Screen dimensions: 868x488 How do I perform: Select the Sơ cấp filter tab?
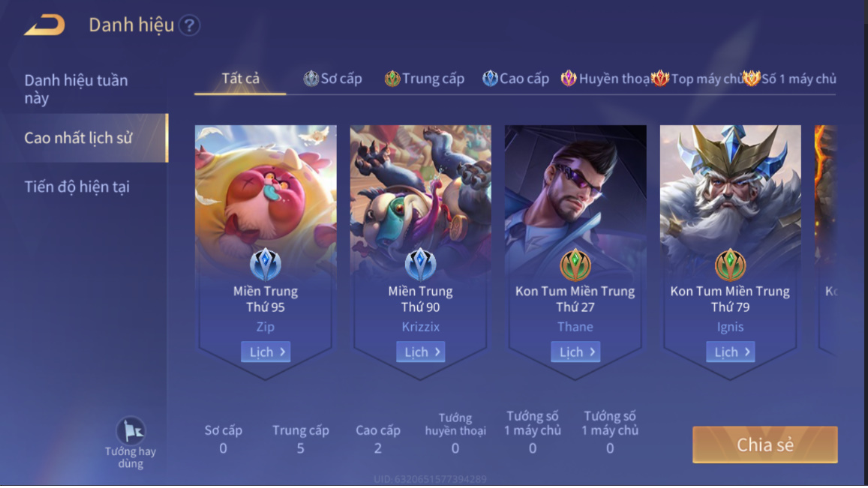332,79
